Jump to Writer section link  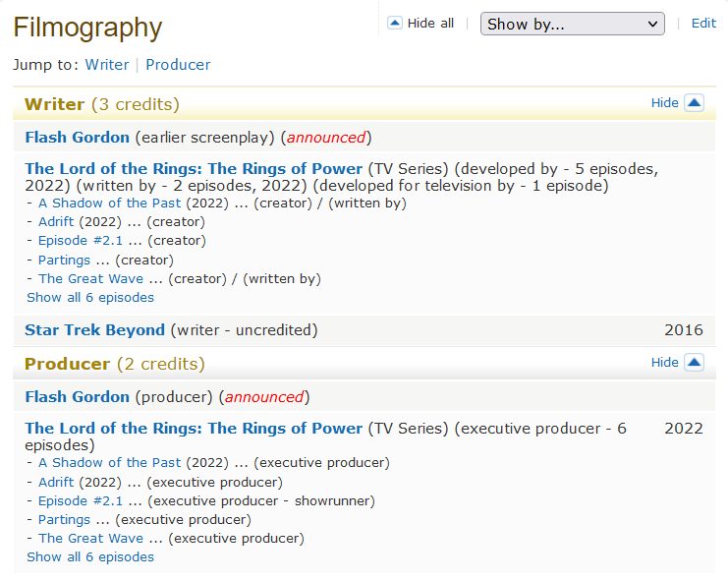[x=107, y=65]
